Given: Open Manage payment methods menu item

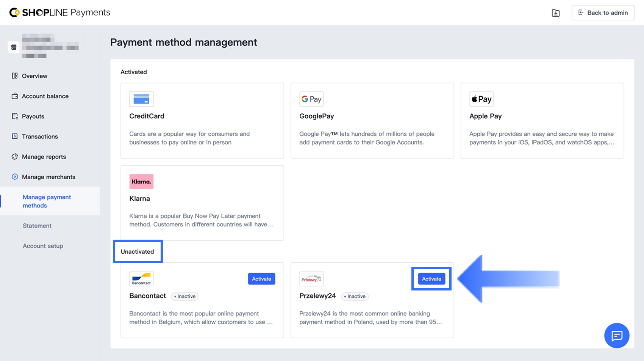Looking at the screenshot, I should tap(47, 201).
